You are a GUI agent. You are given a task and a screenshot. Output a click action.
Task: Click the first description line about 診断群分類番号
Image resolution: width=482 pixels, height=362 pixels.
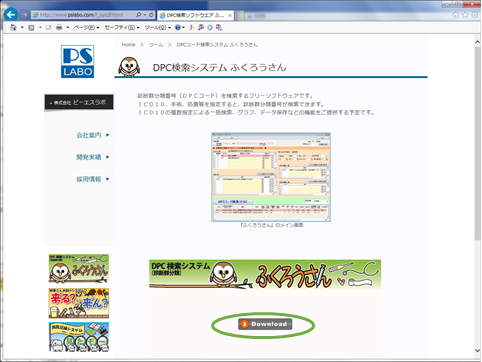point(225,96)
